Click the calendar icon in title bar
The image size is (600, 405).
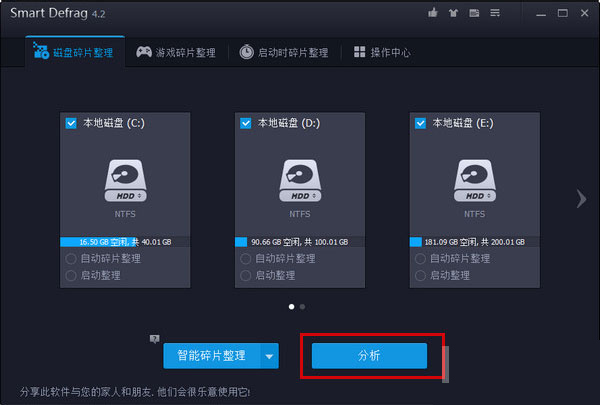(x=474, y=13)
